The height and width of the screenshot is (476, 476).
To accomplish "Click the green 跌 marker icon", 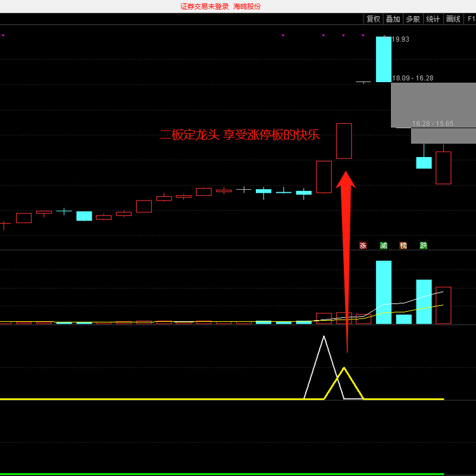I will (x=423, y=245).
